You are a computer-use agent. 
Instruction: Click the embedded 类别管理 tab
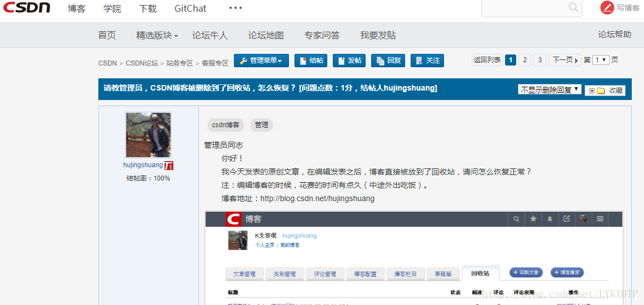284,274
